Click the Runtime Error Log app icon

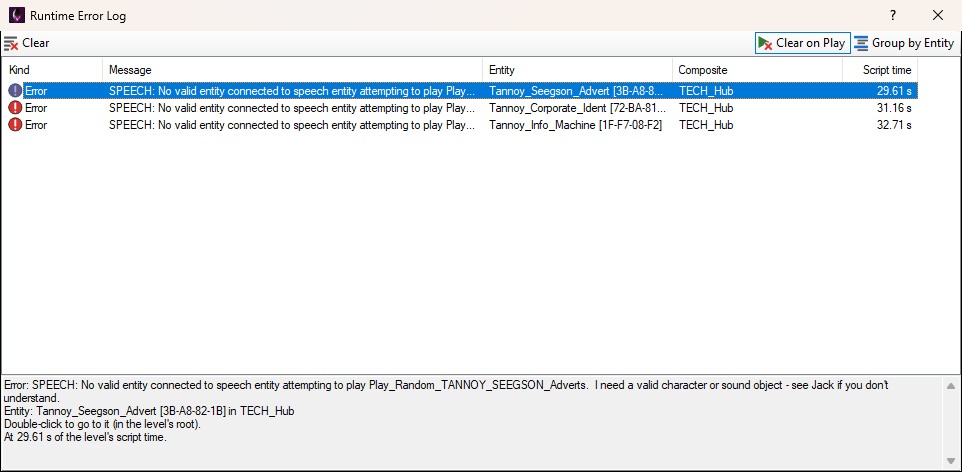[17, 15]
